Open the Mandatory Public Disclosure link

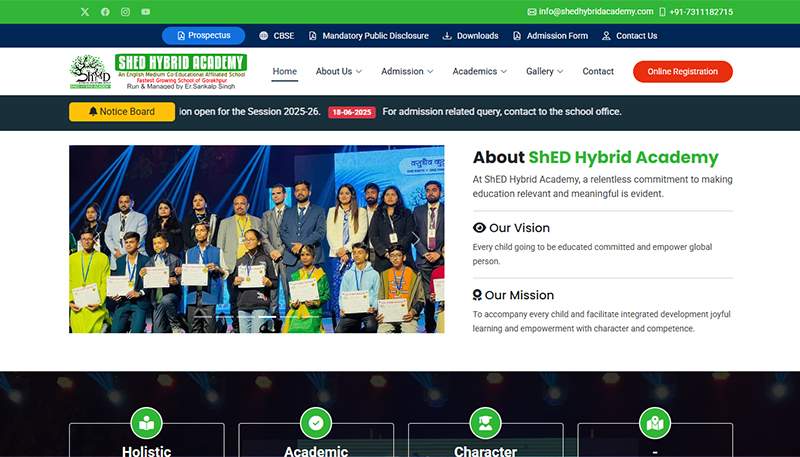coord(368,36)
